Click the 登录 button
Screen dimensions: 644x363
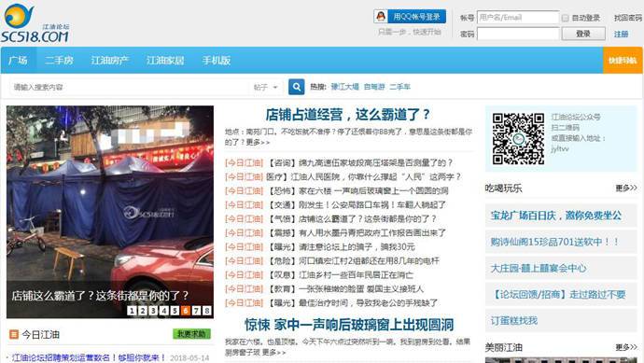583,34
